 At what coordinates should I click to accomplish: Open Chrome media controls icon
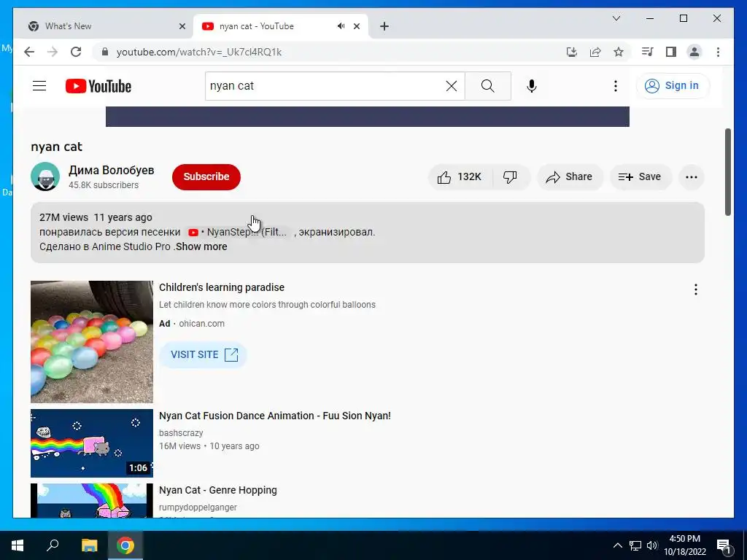(x=648, y=52)
